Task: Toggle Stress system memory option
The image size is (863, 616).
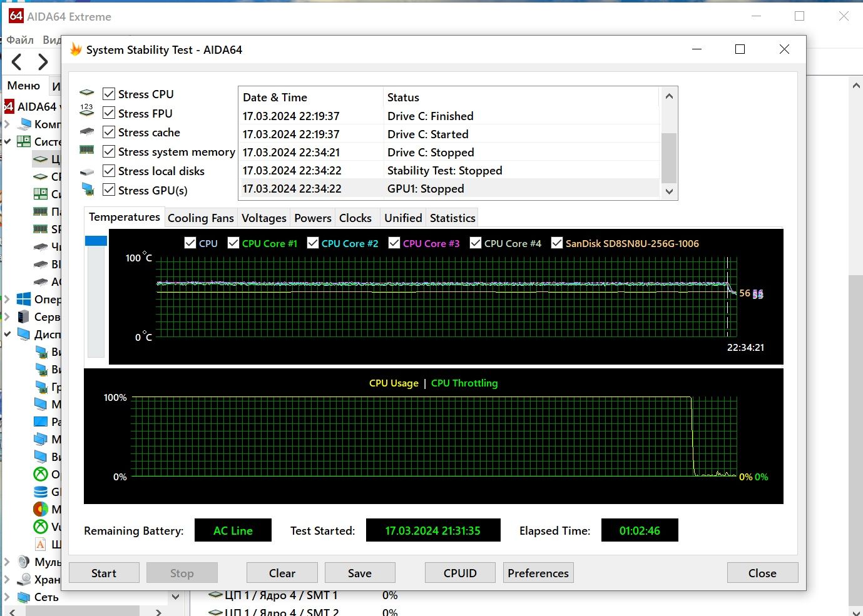Action: [x=109, y=151]
